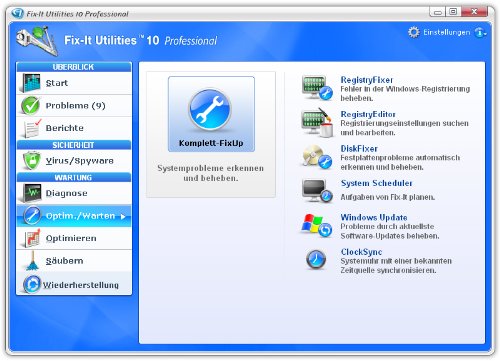
Task: Open the ClockSync link
Action: [361, 252]
